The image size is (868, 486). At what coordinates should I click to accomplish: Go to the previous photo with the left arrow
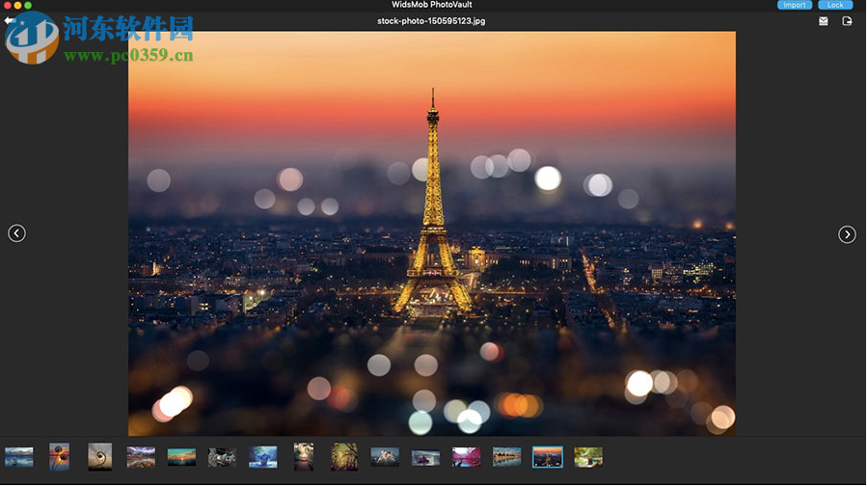coord(16,233)
